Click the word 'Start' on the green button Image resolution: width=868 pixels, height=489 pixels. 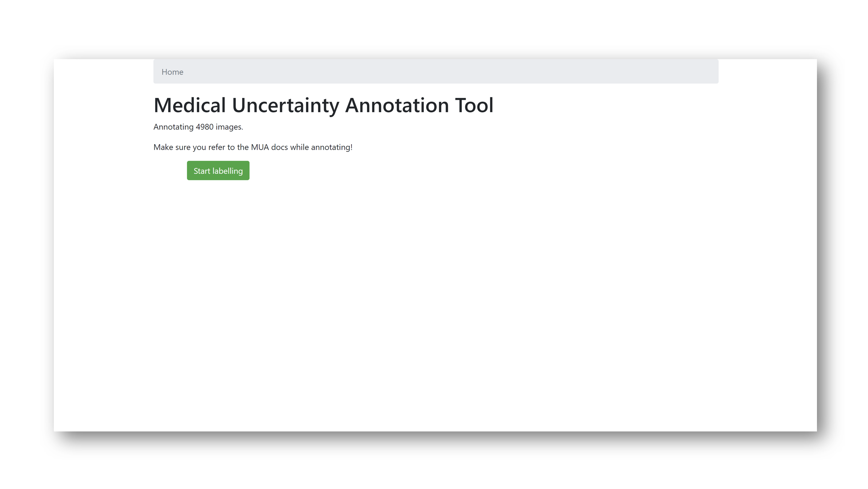(202, 171)
